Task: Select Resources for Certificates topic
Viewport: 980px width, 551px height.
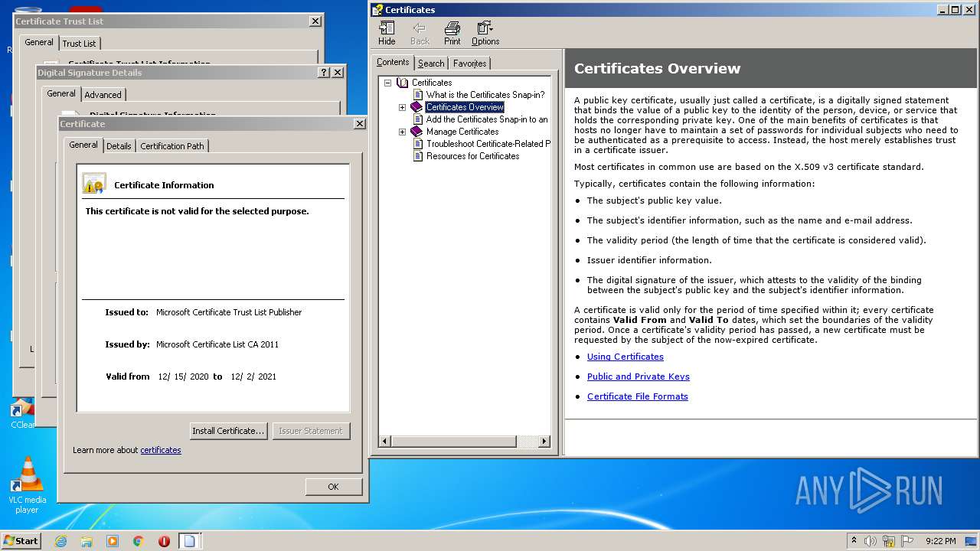Action: [x=473, y=156]
